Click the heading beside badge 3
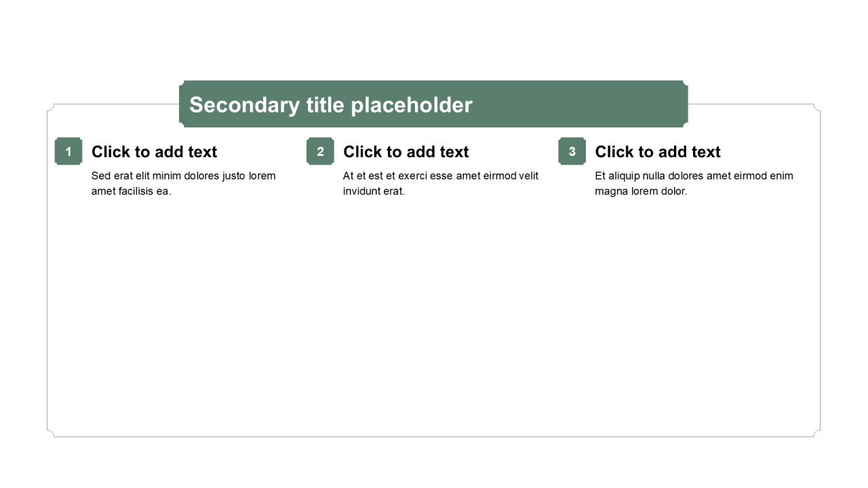The width and height of the screenshot is (868, 488). (657, 152)
